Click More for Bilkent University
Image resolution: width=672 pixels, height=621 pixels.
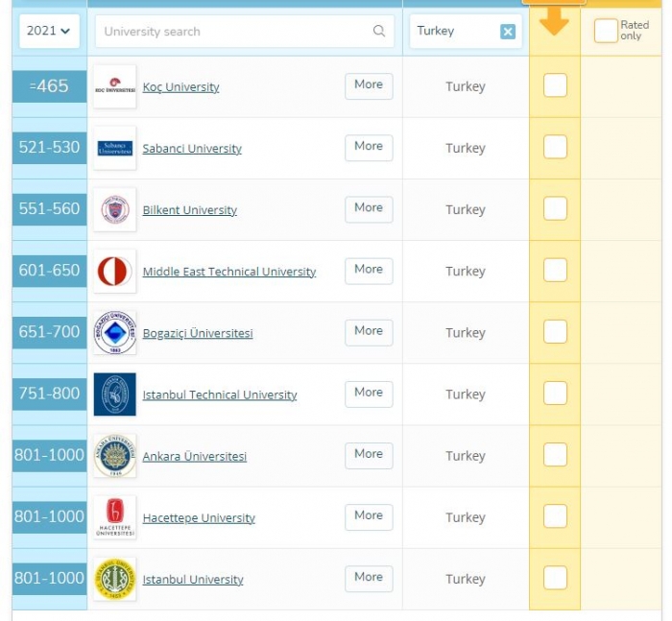click(369, 209)
